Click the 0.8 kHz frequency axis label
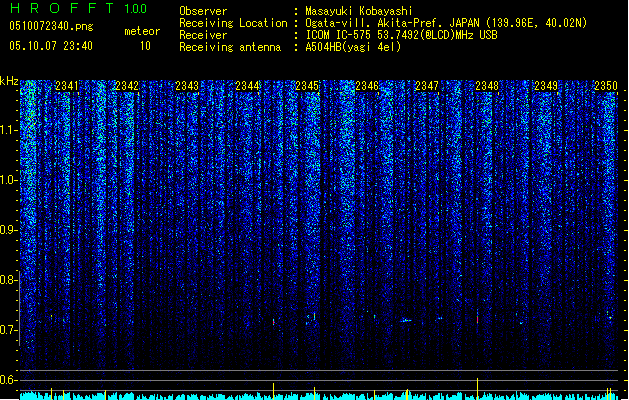 tap(9, 280)
